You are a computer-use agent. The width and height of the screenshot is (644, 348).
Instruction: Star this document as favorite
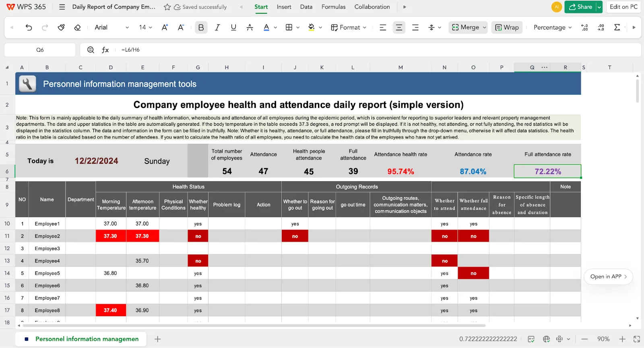point(167,7)
